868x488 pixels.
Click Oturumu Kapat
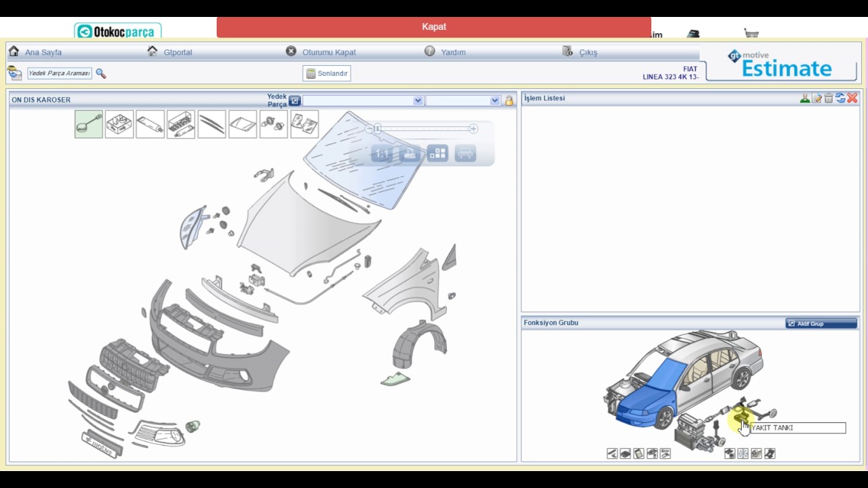click(x=329, y=52)
